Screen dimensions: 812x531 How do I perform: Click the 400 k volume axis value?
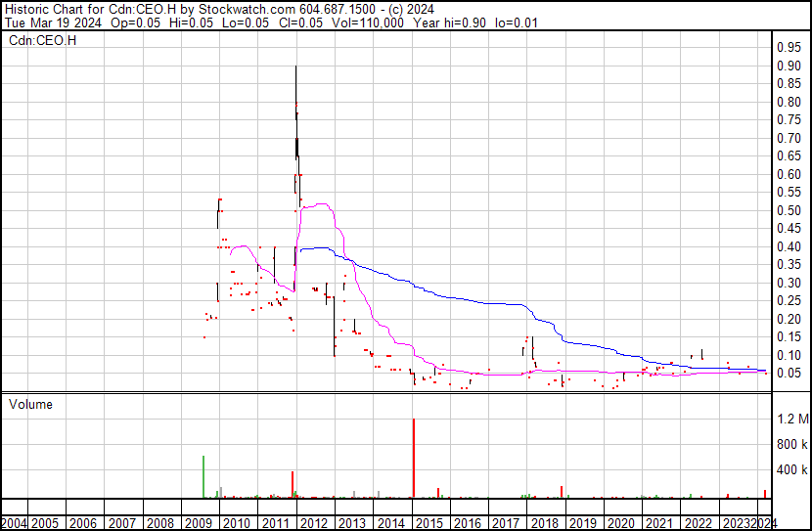click(792, 470)
